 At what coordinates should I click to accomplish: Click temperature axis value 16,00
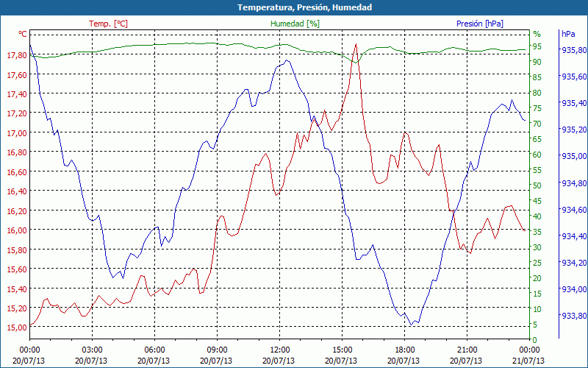17,230
